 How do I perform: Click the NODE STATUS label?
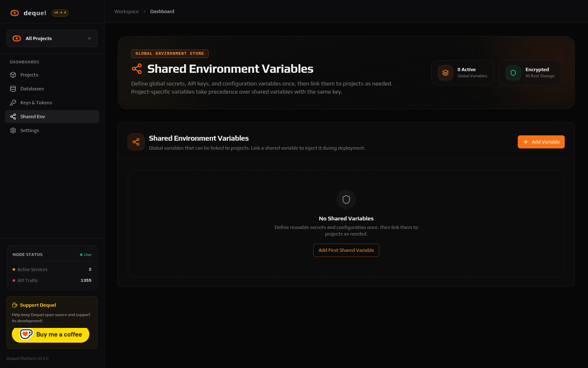pyautogui.click(x=28, y=255)
